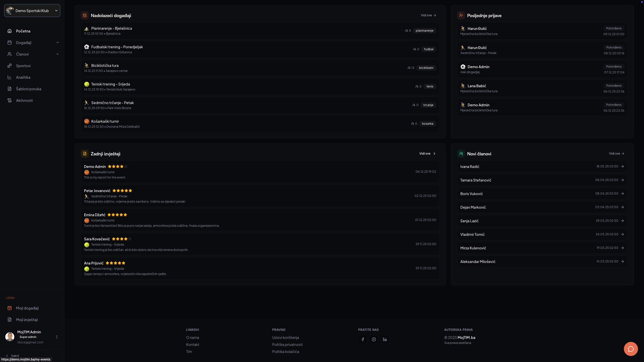Open the profile three-dot menu
644x362 pixels.
point(57,336)
